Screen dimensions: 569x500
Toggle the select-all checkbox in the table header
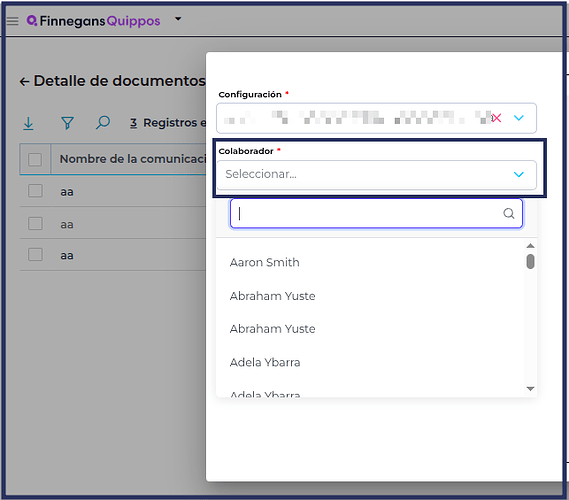[x=35, y=159]
